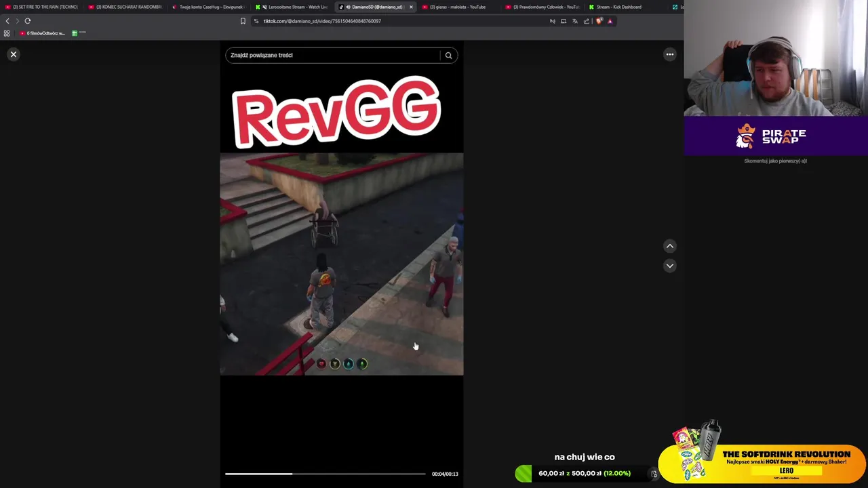
Task: Click the picture-in-picture media icon
Action: [564, 21]
